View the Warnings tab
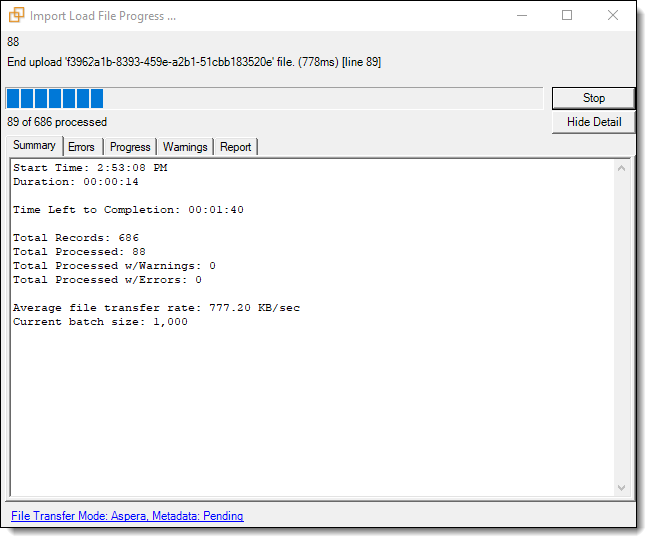 [x=185, y=147]
